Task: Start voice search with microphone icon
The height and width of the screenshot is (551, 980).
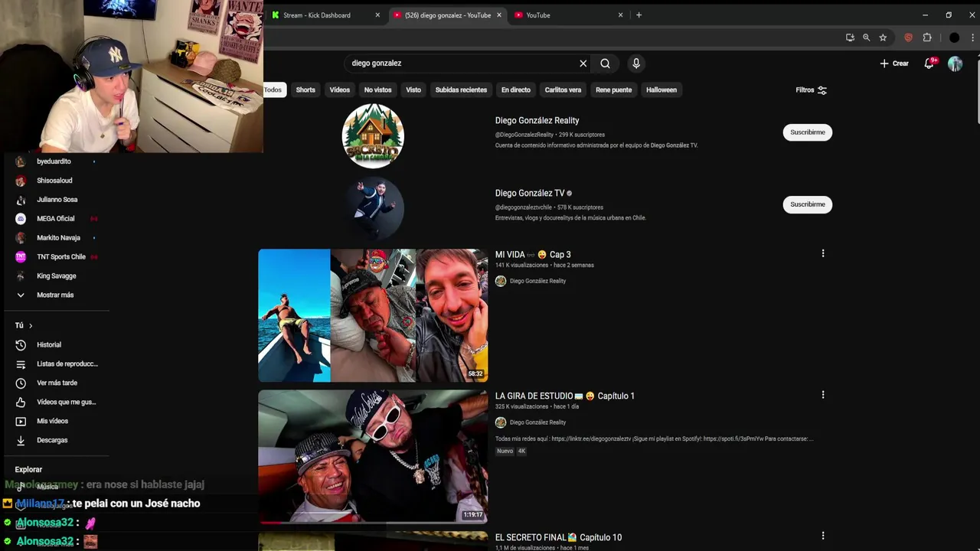Action: pyautogui.click(x=635, y=64)
